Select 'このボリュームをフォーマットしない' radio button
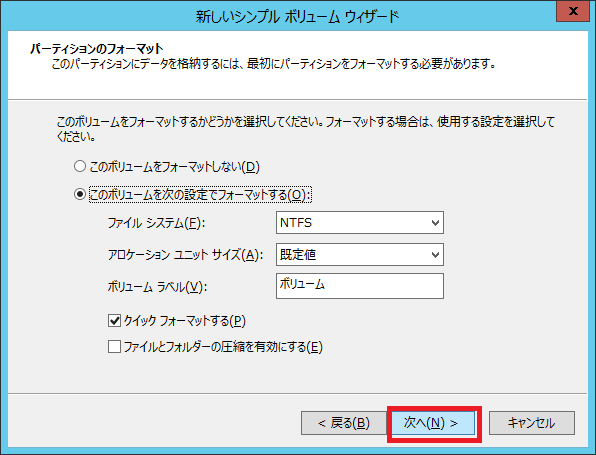 click(x=80, y=166)
